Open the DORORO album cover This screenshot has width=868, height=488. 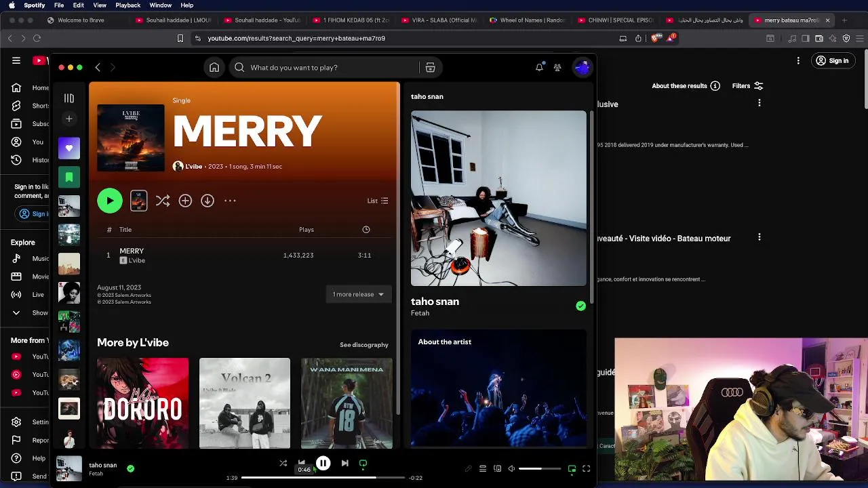pos(142,403)
